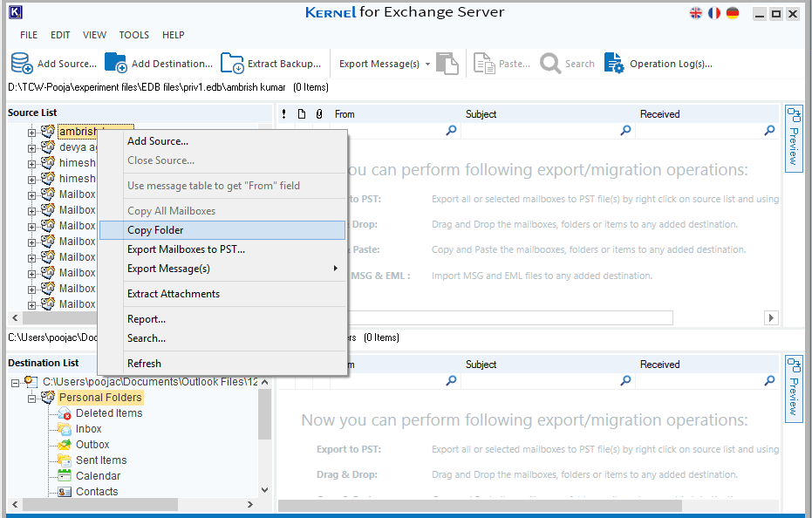This screenshot has height=518, width=812.
Task: Choose Report from context menu
Action: click(222, 319)
